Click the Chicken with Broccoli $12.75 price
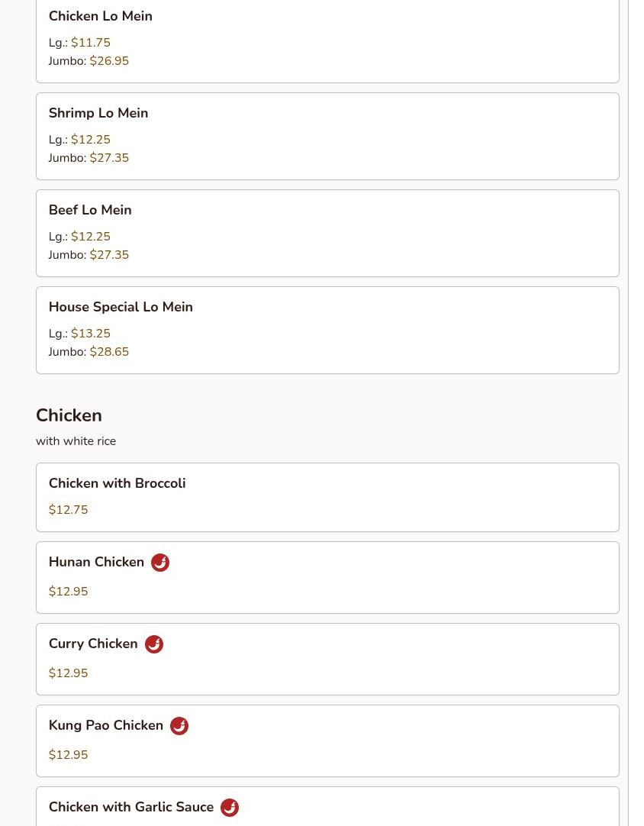 [x=68, y=510]
